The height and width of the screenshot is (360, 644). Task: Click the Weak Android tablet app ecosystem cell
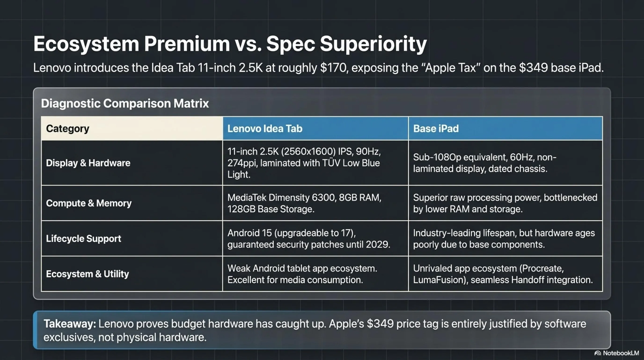(x=315, y=274)
